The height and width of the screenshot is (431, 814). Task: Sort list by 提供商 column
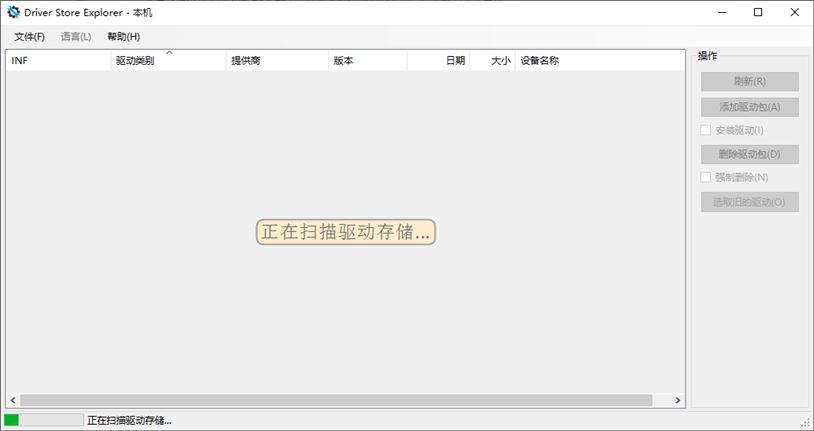click(277, 61)
